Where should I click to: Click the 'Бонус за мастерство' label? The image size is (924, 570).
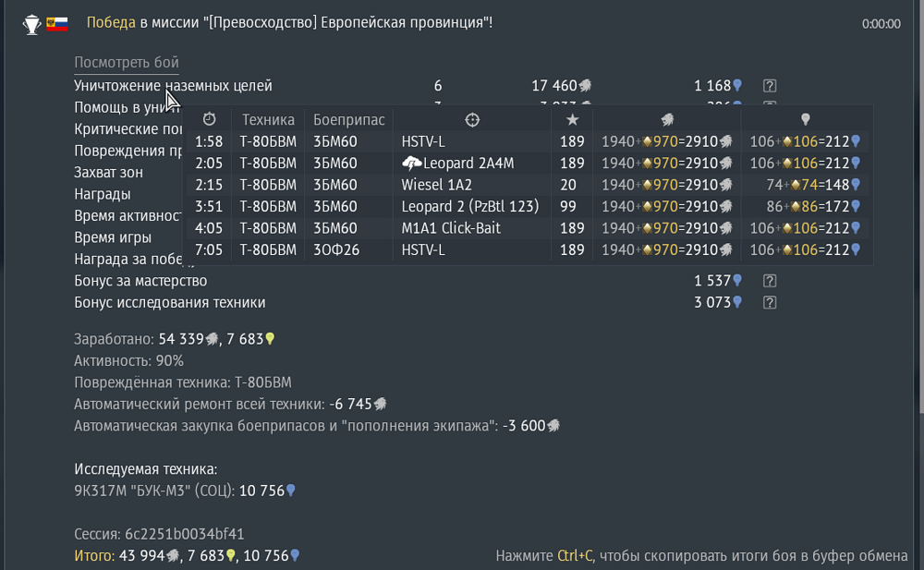(x=140, y=281)
